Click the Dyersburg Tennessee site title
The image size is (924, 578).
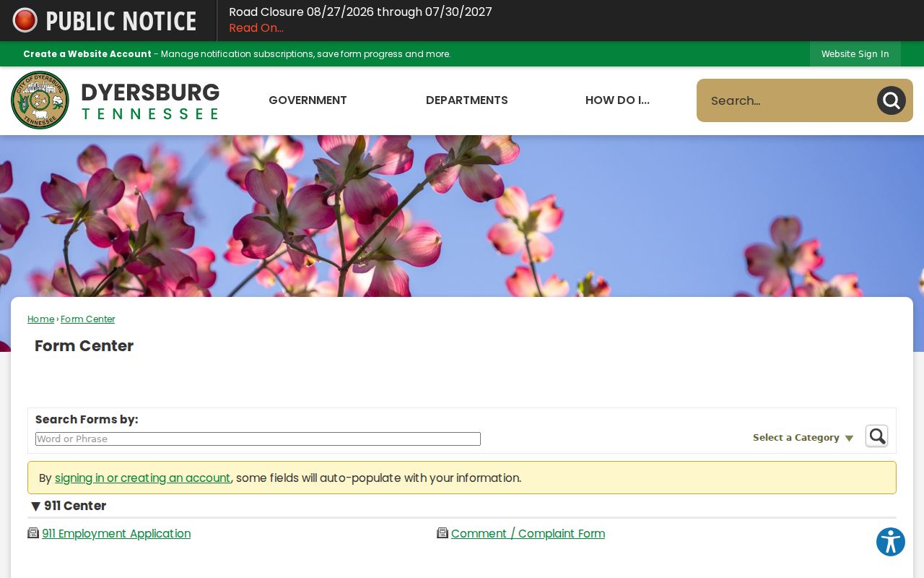(x=150, y=101)
